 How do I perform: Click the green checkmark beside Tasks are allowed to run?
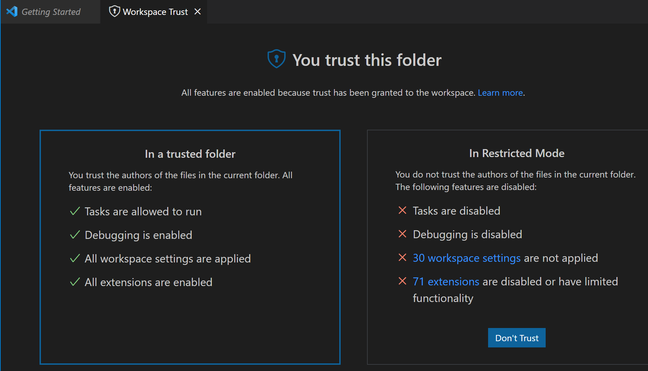click(75, 212)
